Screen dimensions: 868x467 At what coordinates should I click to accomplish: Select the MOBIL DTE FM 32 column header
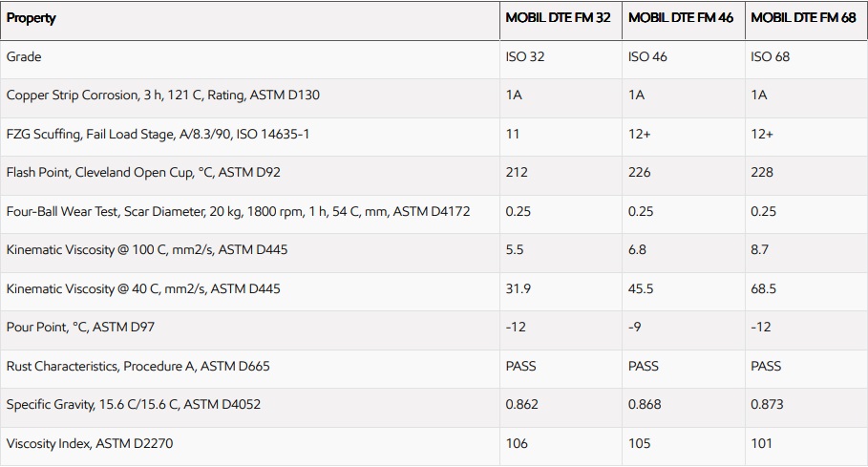(x=559, y=18)
